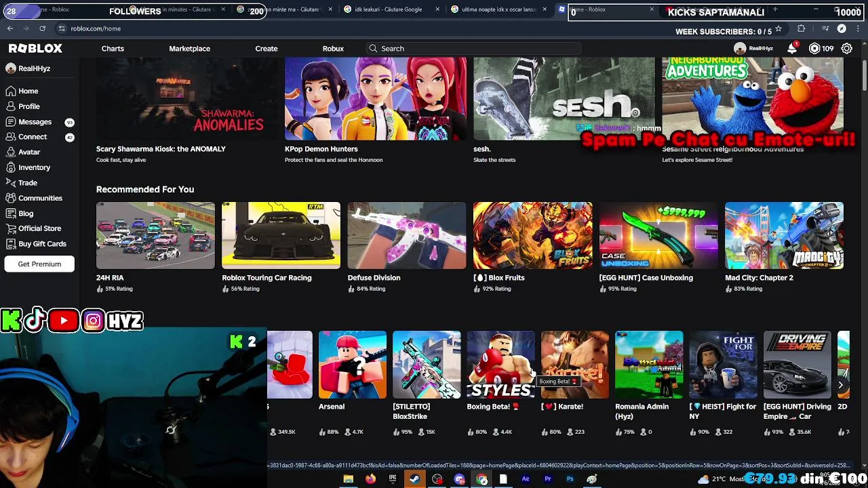
Task: Click the Roblox search field
Action: coord(473,49)
